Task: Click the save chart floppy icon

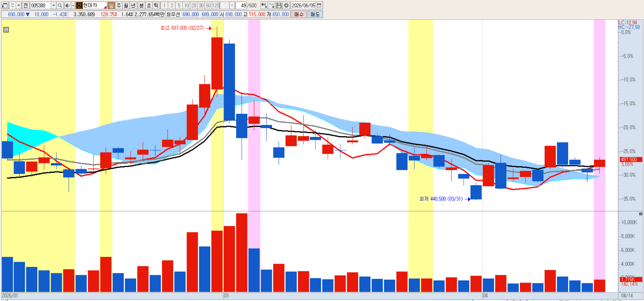Action: click(x=279, y=5)
